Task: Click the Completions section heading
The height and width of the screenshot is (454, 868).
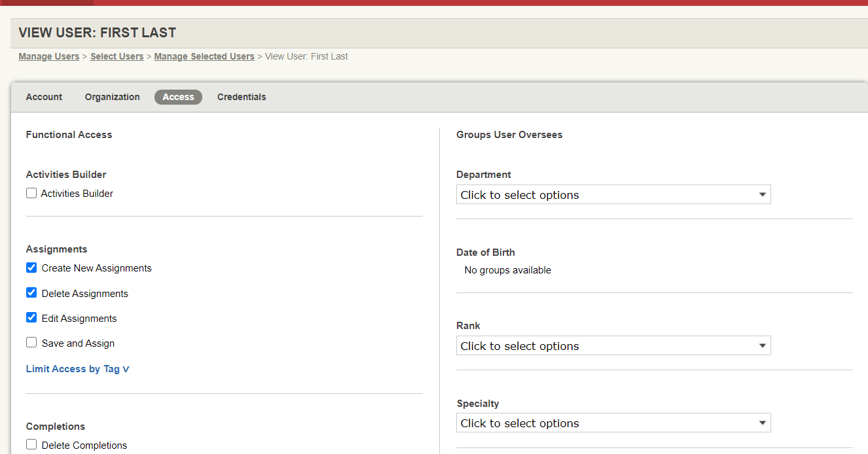Action: click(56, 427)
